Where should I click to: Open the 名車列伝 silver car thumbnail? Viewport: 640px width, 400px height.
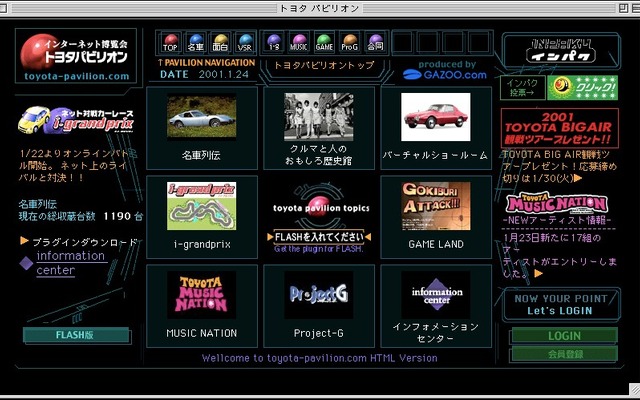pyautogui.click(x=202, y=116)
